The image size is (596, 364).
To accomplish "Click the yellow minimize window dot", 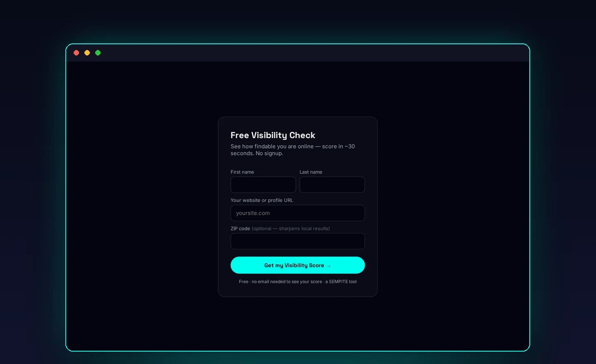I will 87,53.
